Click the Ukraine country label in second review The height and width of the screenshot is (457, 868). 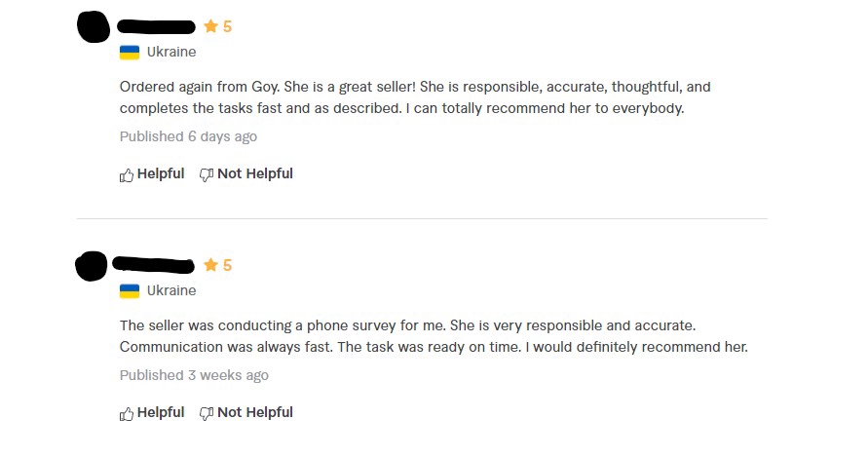coord(171,290)
